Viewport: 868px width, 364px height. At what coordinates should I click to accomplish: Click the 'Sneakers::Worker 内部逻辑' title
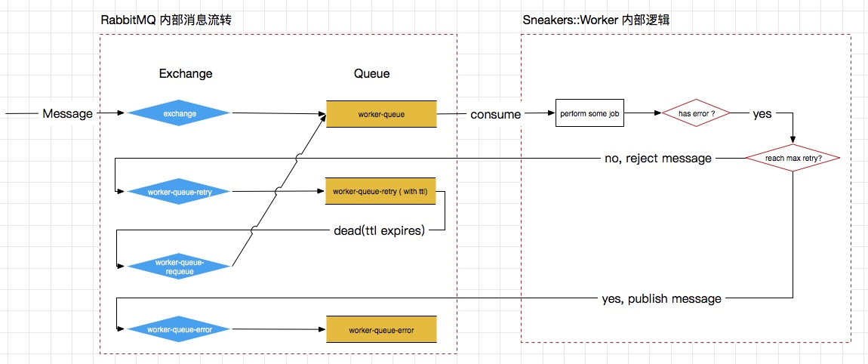click(x=597, y=20)
